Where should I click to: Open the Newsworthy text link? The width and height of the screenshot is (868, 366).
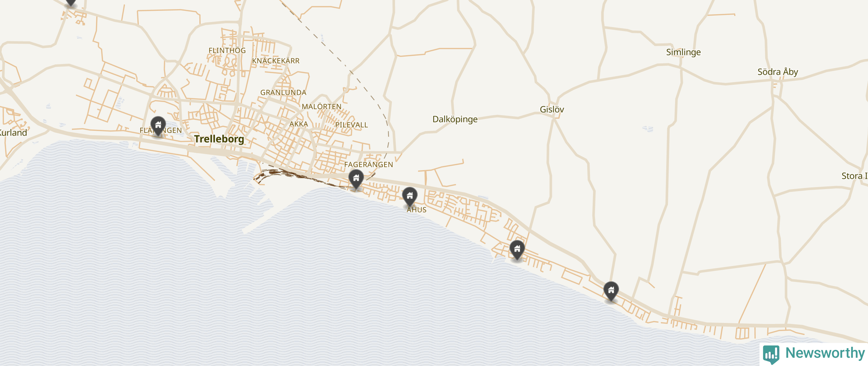(825, 353)
